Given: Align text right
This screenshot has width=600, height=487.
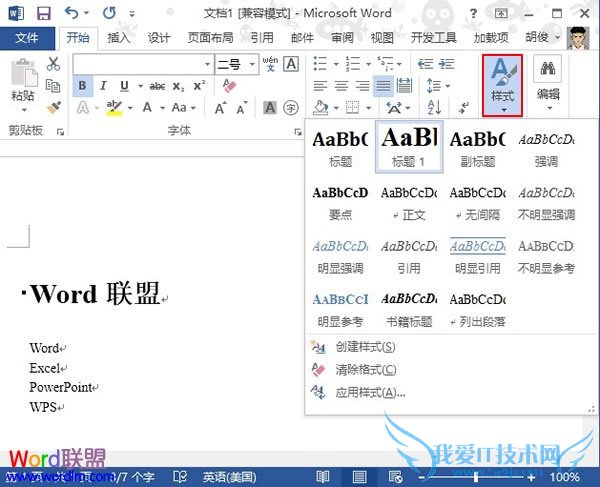Looking at the screenshot, I should [x=362, y=86].
